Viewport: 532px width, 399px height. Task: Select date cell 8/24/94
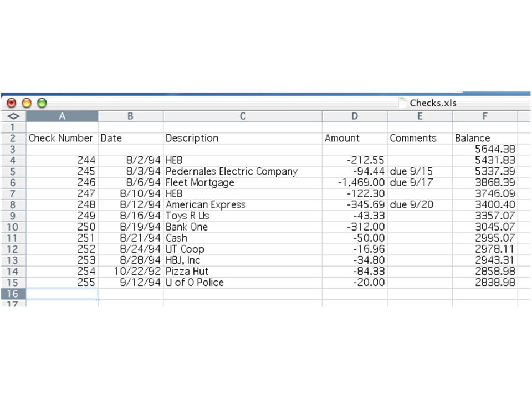(131, 249)
